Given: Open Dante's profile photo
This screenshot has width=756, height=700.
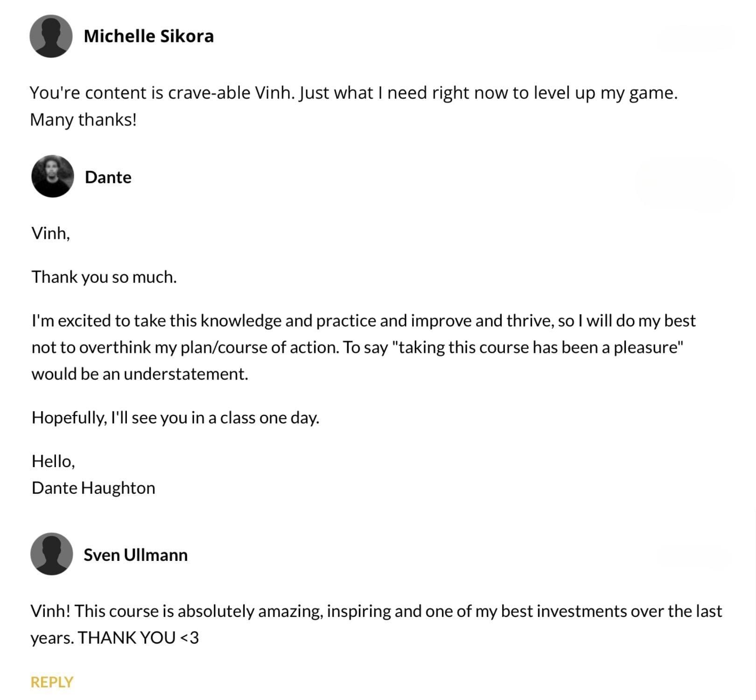Looking at the screenshot, I should [x=52, y=176].
